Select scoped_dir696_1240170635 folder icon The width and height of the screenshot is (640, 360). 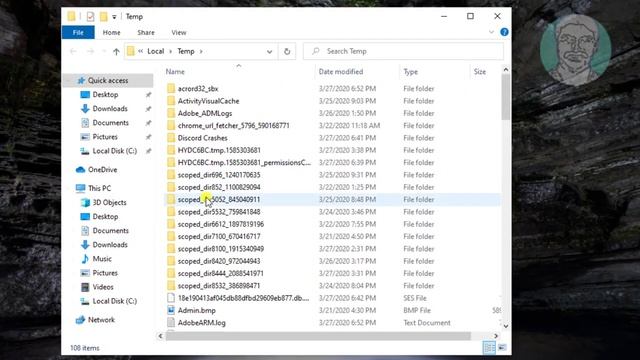171,175
